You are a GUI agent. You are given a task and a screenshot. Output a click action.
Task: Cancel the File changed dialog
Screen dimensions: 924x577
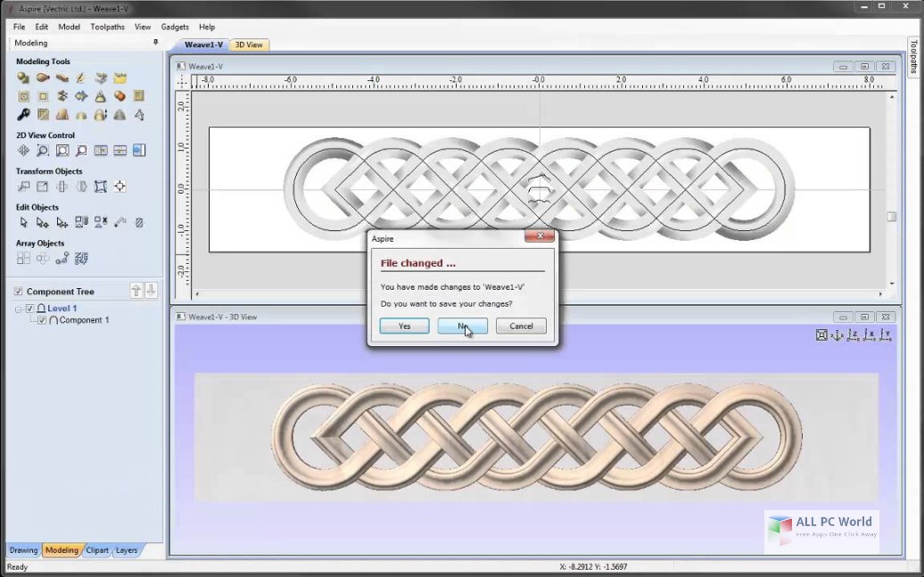[521, 326]
